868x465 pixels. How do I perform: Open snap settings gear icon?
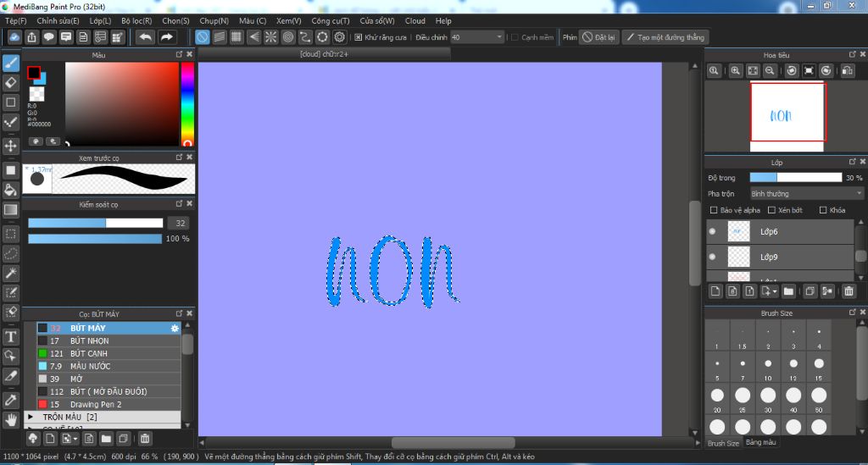(339, 37)
